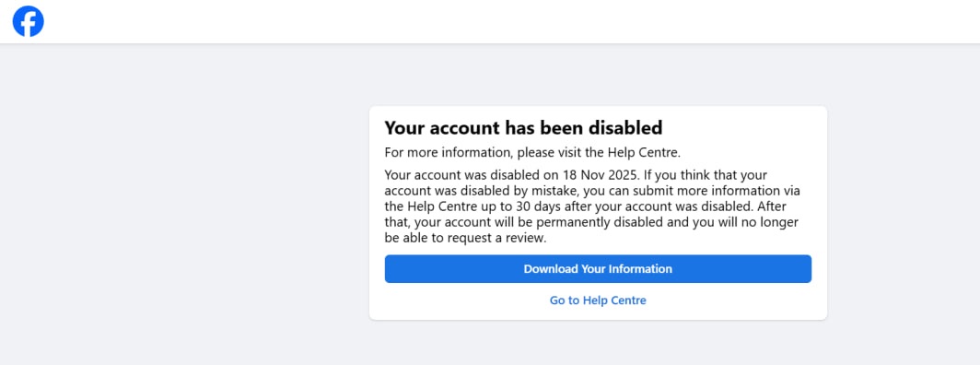Select the 'Your account has been disabled' heading
This screenshot has height=365, width=980.
pos(523,128)
